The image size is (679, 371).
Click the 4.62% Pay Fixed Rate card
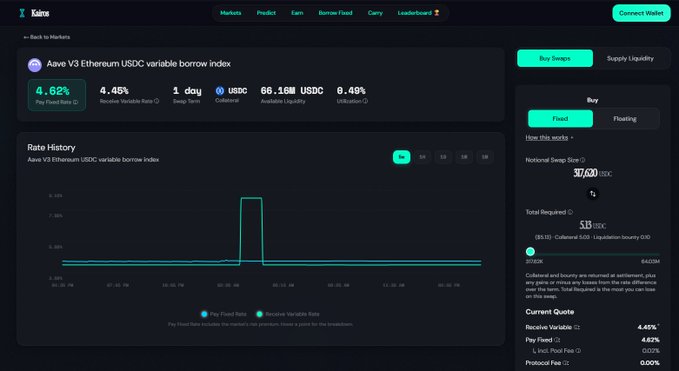point(57,95)
